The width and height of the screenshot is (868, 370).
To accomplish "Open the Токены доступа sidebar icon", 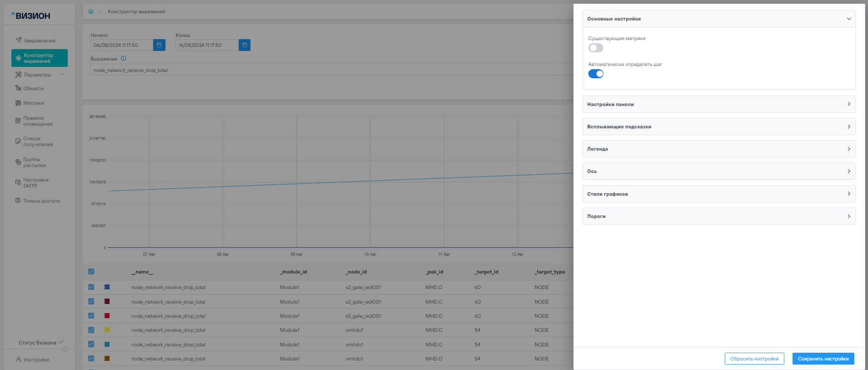I will (x=18, y=201).
